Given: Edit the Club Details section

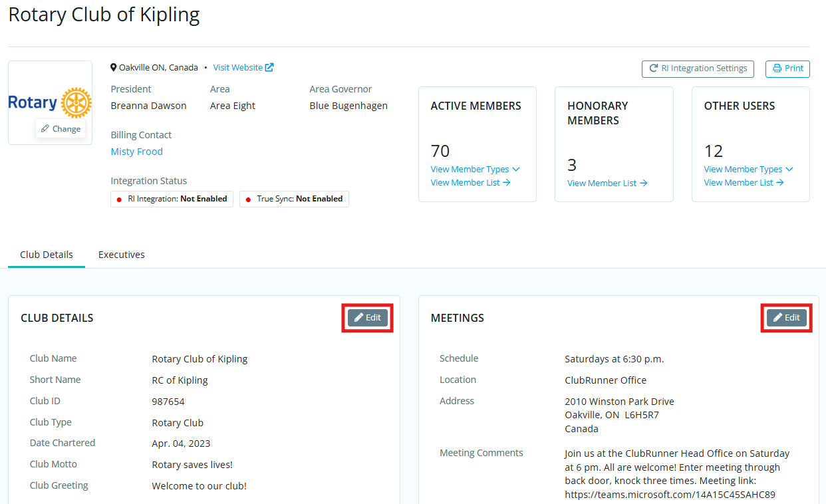Looking at the screenshot, I should click(368, 318).
